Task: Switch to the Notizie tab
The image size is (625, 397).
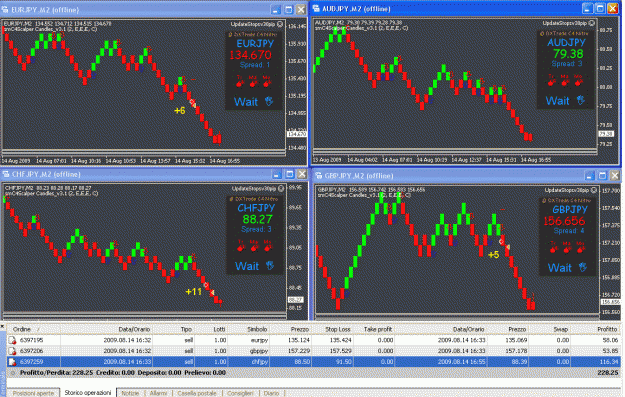Action: pos(130,393)
